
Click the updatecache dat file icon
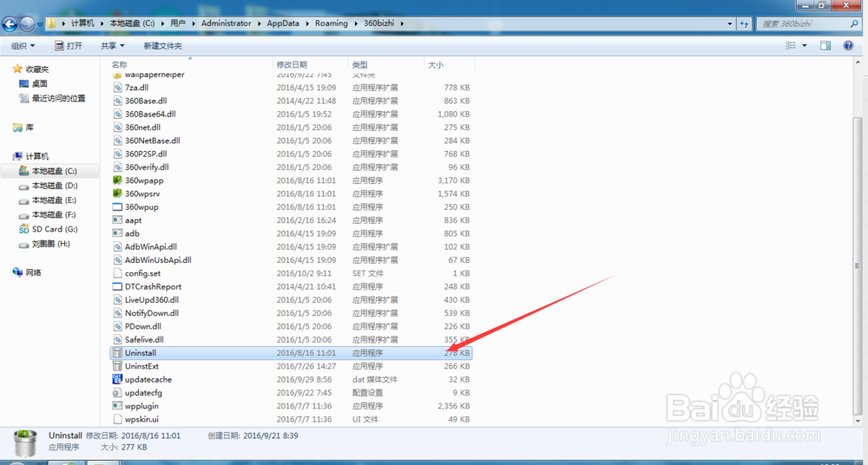[117, 379]
